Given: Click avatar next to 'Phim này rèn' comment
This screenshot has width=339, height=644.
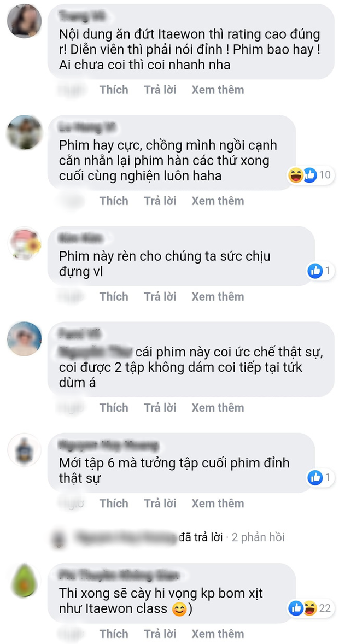Looking at the screenshot, I should coord(24,243).
